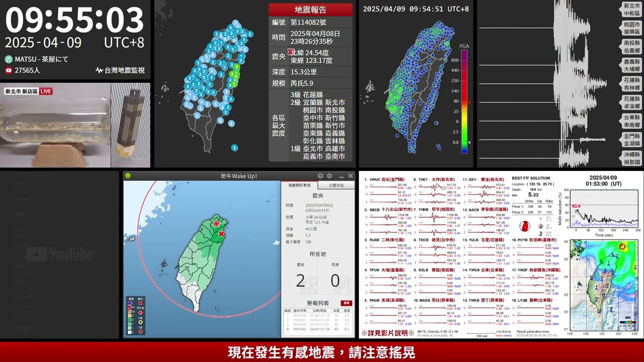The height and width of the screenshot is (362, 644).
Task: Select the 新北市 中和區 waveform label
Action: [x=632, y=10]
